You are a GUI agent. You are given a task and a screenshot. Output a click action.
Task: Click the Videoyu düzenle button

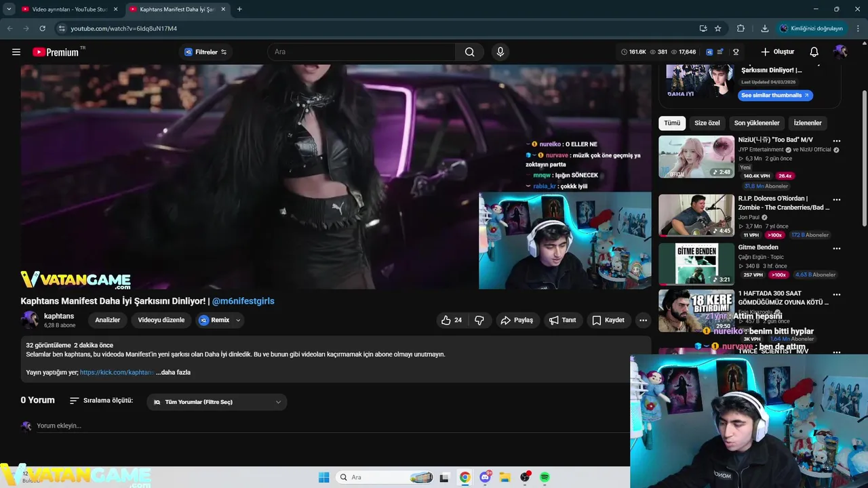(161, 320)
